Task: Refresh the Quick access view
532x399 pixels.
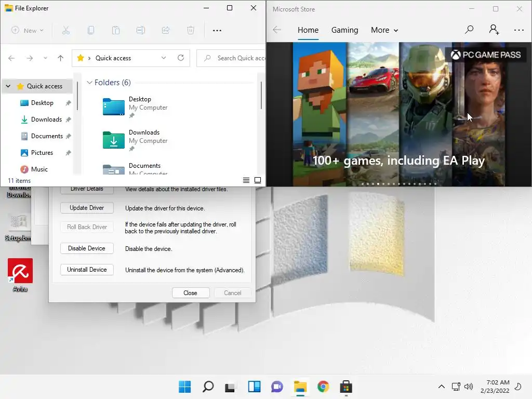Action: [x=181, y=58]
